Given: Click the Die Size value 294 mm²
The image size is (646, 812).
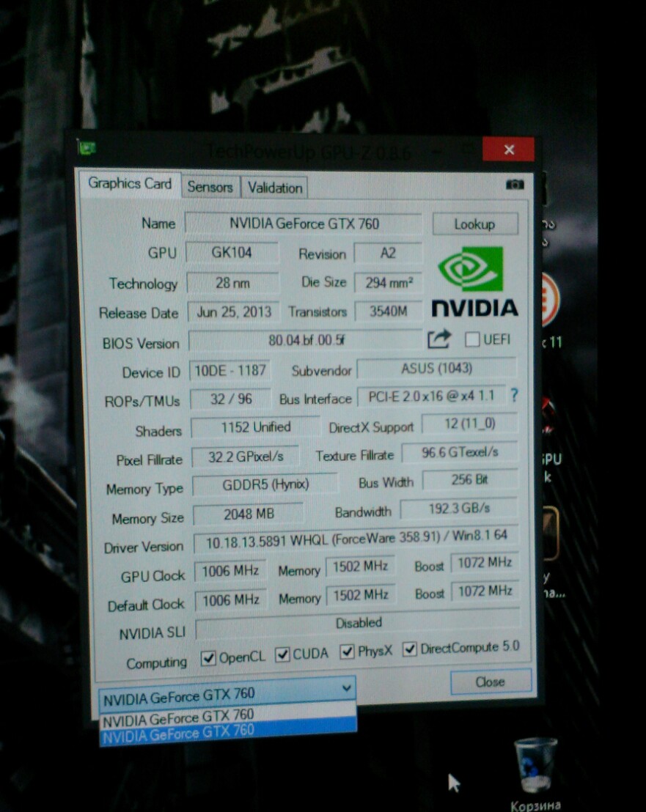Looking at the screenshot, I should [x=388, y=282].
